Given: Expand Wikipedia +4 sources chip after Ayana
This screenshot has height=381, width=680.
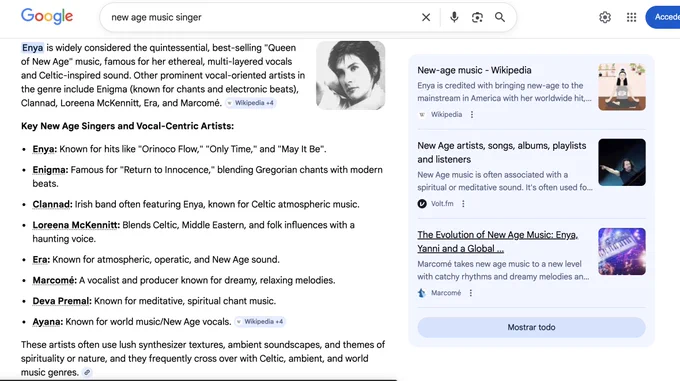Looking at the screenshot, I should (260, 322).
